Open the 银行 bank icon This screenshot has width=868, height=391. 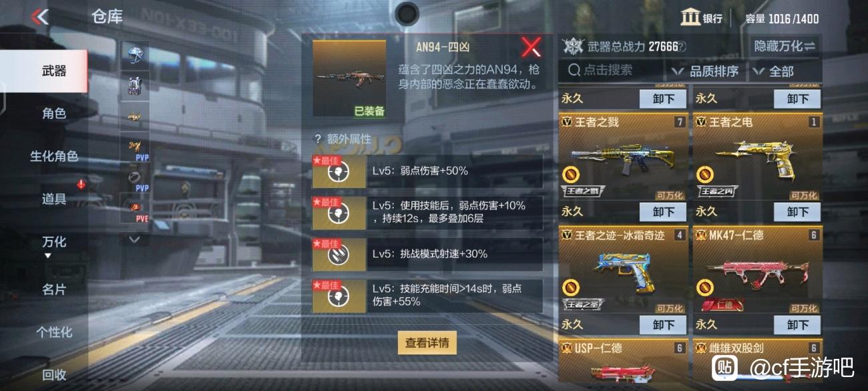coord(690,17)
